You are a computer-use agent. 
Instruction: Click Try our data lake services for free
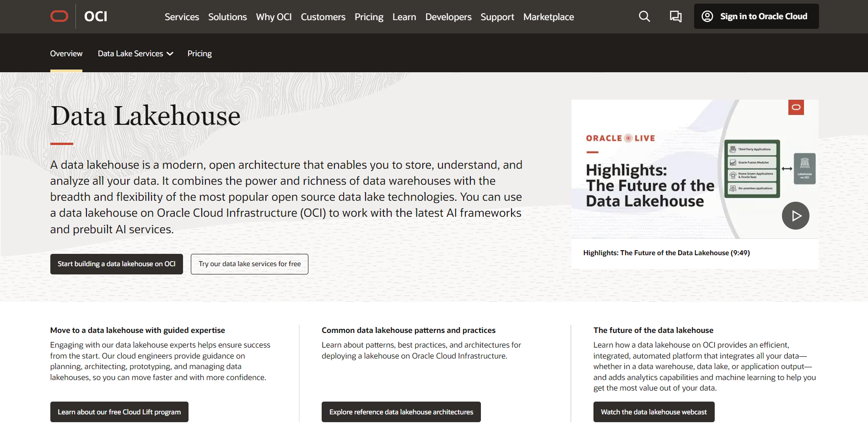click(x=249, y=264)
